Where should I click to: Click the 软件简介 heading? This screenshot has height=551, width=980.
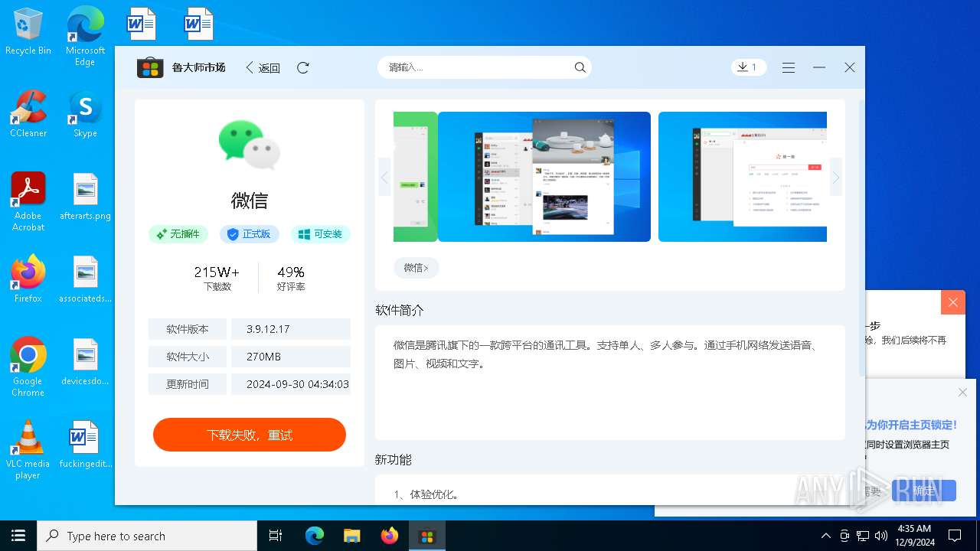400,310
